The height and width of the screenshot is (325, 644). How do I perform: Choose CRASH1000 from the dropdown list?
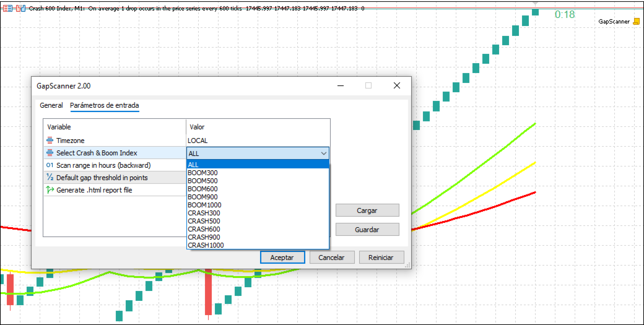258,245
